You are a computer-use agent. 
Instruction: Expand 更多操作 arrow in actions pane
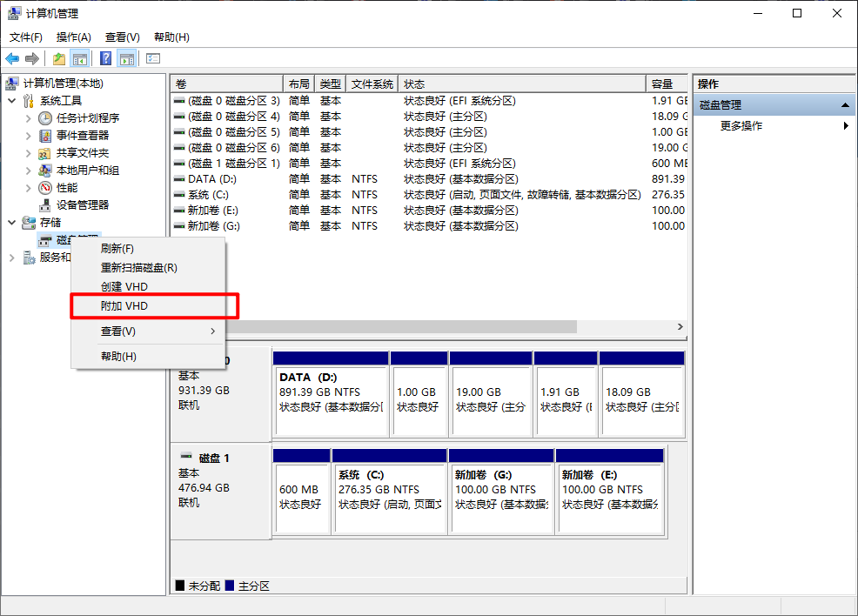846,126
